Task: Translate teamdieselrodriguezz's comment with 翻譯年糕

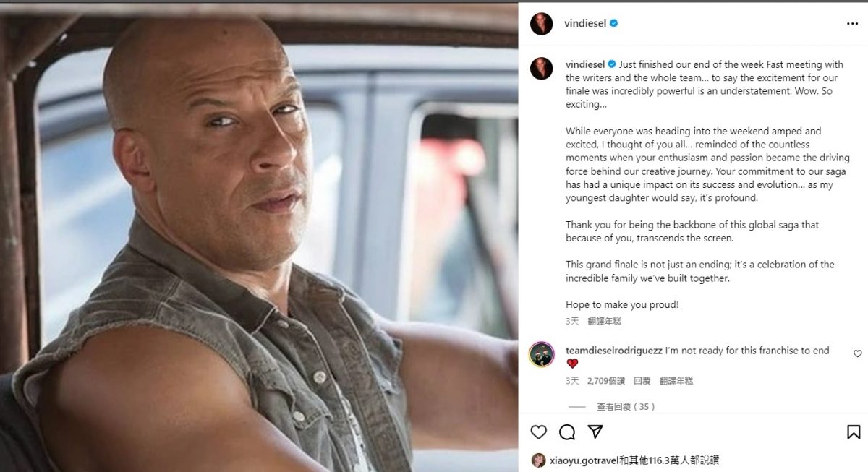Action: point(676,381)
